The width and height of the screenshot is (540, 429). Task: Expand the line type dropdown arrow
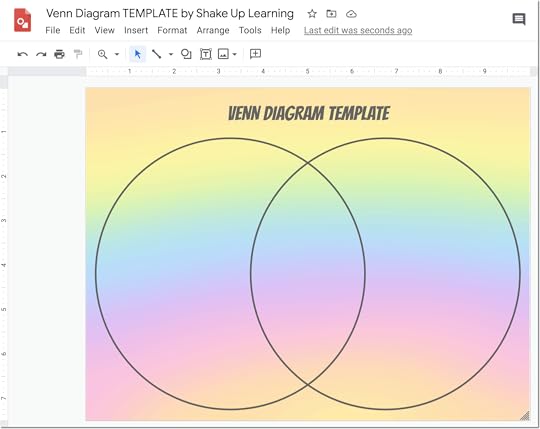click(x=171, y=54)
